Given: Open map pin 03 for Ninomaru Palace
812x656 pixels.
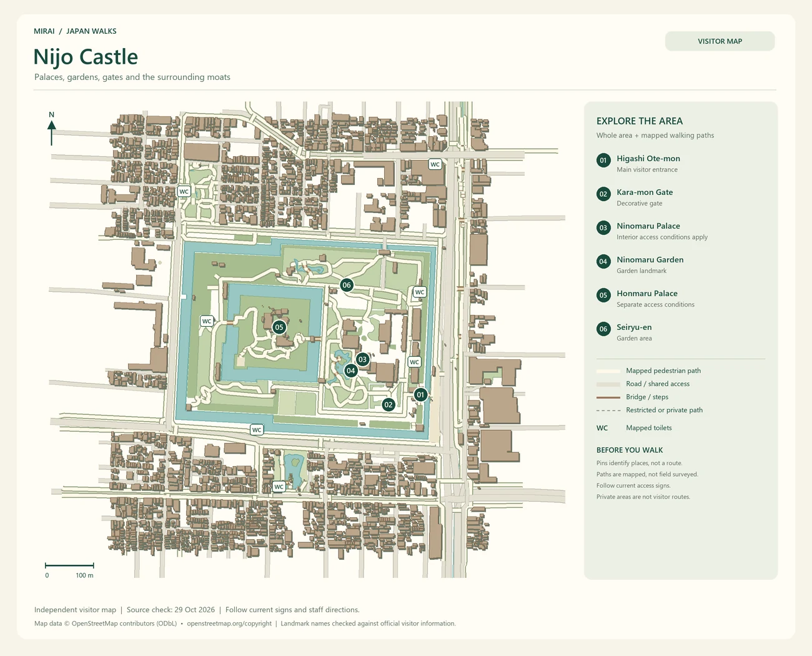Looking at the screenshot, I should [x=362, y=359].
